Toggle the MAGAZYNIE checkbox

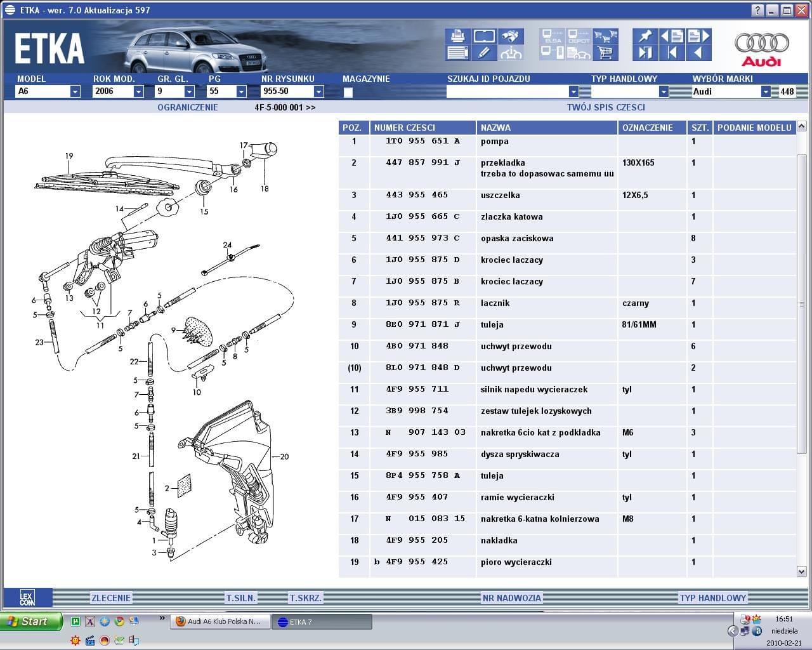click(x=348, y=93)
